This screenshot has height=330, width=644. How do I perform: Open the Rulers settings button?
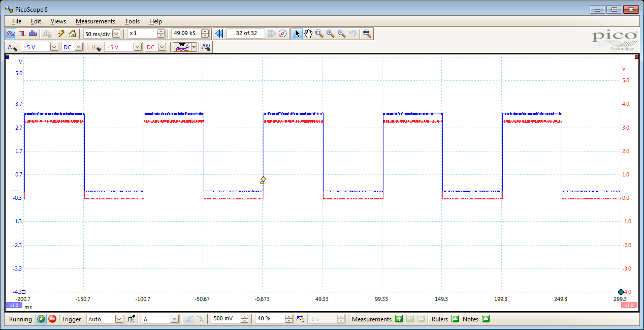(x=455, y=319)
